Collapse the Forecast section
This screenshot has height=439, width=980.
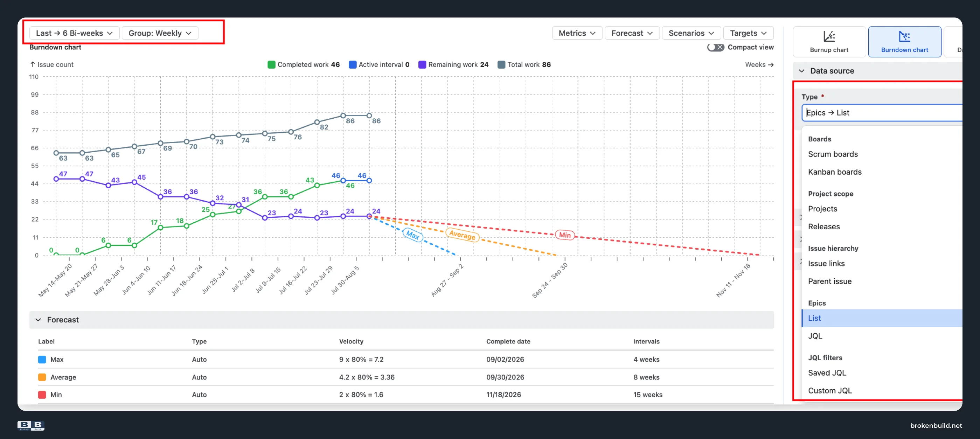38,320
